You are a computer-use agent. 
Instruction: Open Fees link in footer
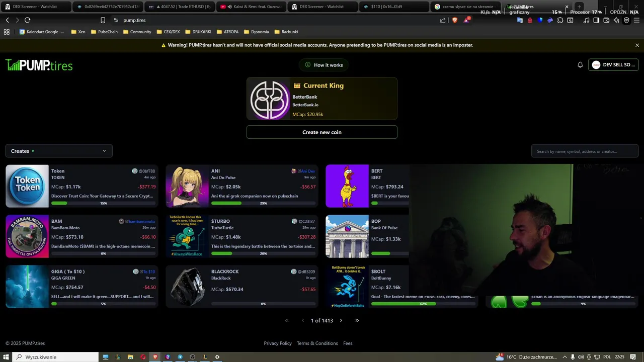pos(348,343)
